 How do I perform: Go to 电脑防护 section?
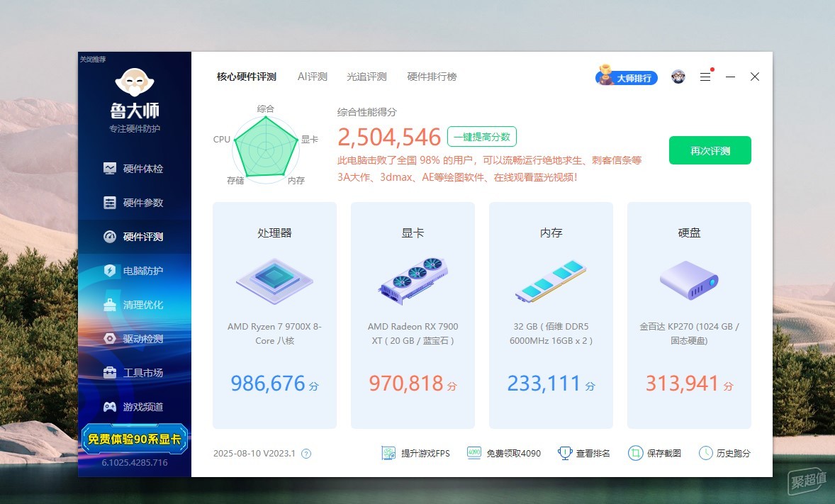click(x=134, y=271)
